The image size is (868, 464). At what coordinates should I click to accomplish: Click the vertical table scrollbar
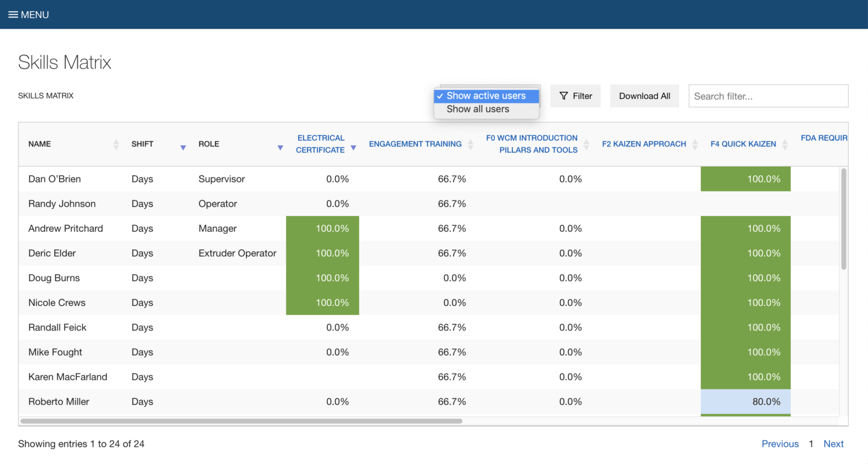tap(844, 219)
